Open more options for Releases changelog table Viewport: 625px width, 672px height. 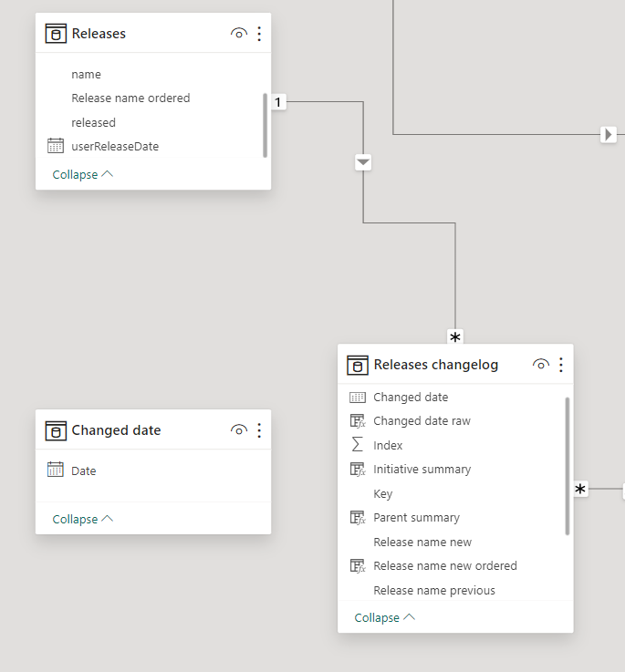point(560,365)
